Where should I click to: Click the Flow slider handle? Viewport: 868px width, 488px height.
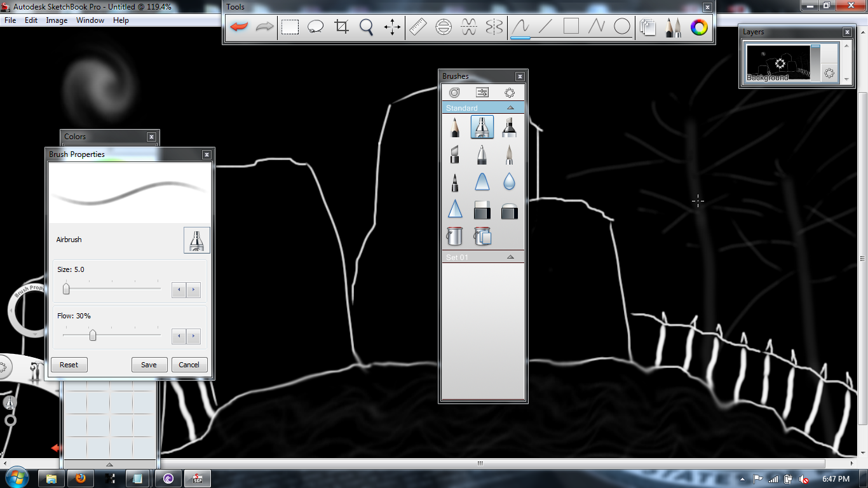(93, 335)
